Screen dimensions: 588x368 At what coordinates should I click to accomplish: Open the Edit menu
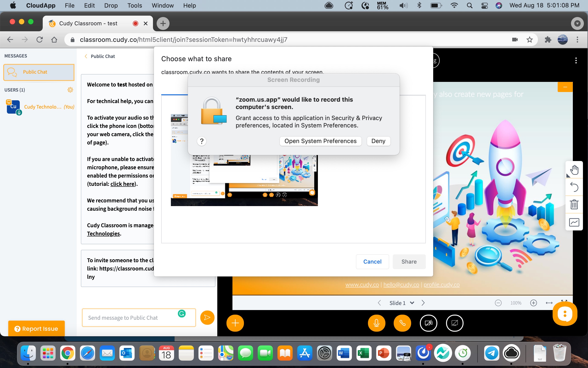[89, 5]
